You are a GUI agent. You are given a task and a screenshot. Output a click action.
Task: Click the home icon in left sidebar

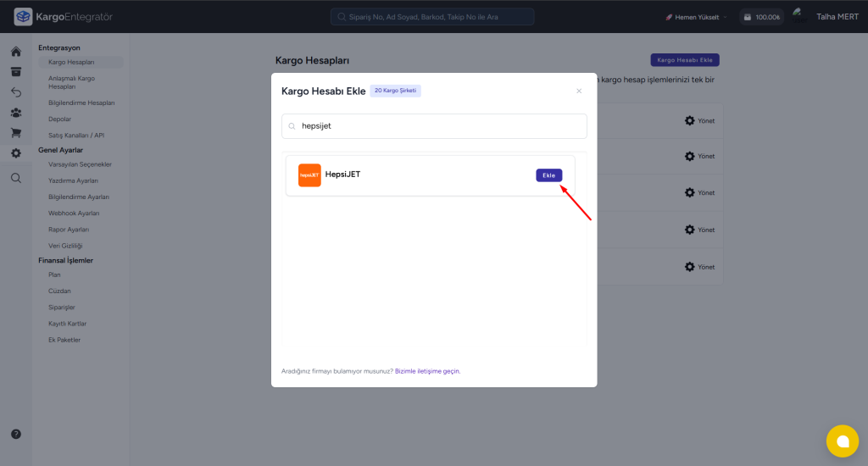[16, 52]
